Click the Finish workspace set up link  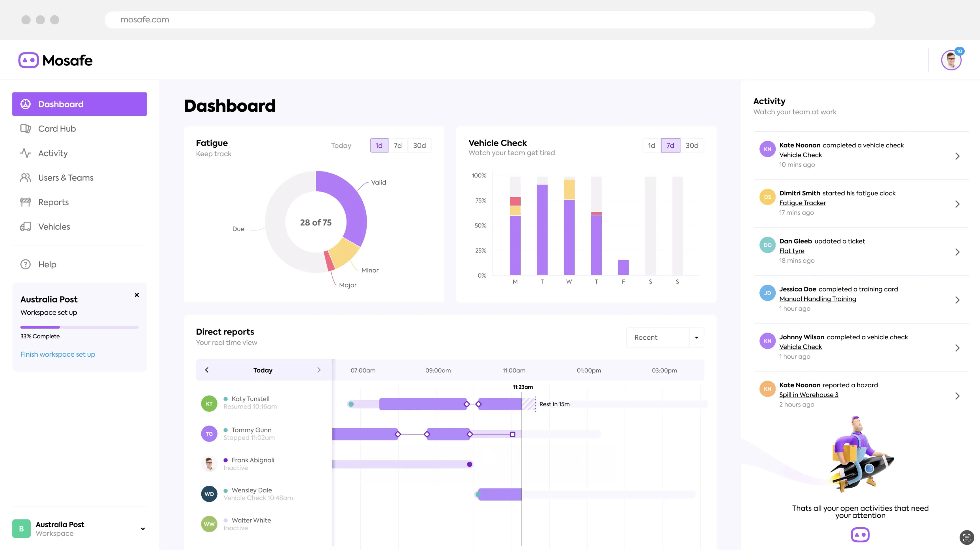(x=58, y=354)
